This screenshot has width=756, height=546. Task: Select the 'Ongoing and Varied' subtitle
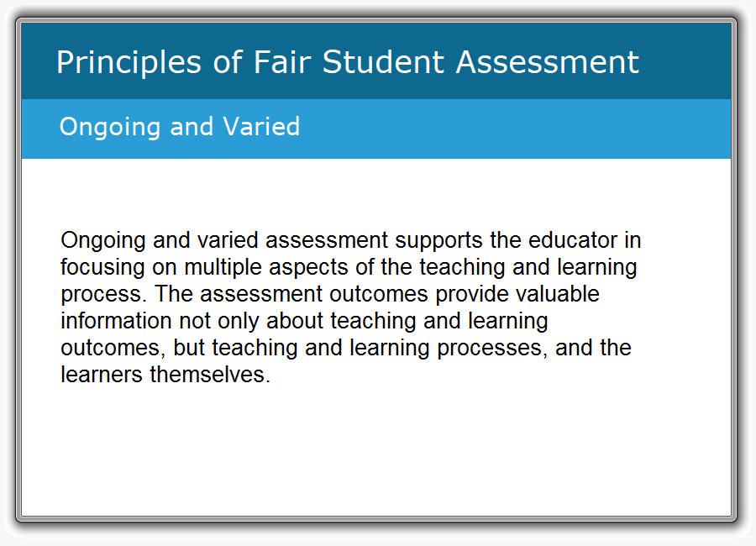pyautogui.click(x=180, y=128)
